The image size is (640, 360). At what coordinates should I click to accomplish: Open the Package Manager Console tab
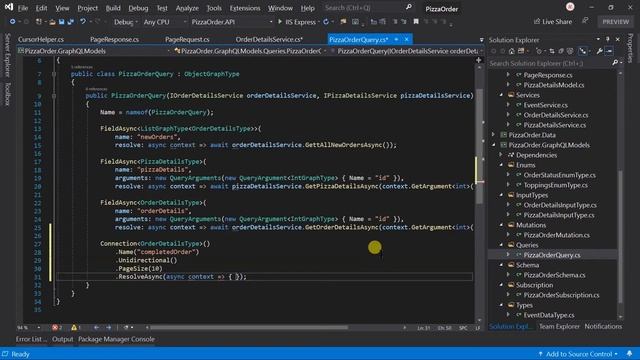(116, 339)
